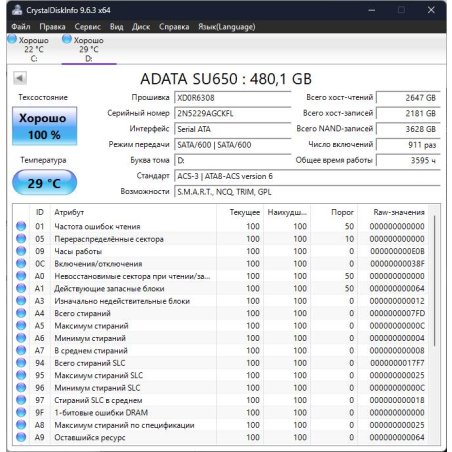The image size is (452, 452).
Task: Select the row Оставшийся ресурс
Action: pos(221,437)
